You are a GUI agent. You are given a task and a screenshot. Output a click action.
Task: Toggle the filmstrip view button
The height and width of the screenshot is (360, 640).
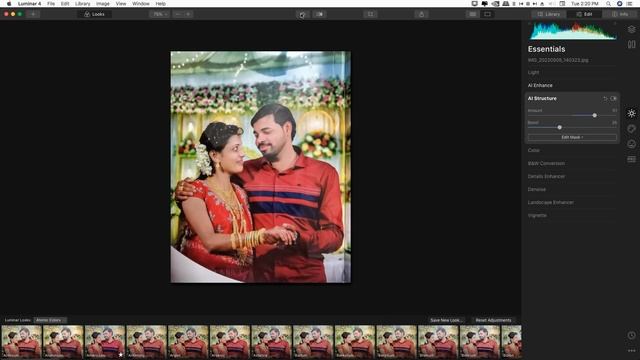(473, 14)
